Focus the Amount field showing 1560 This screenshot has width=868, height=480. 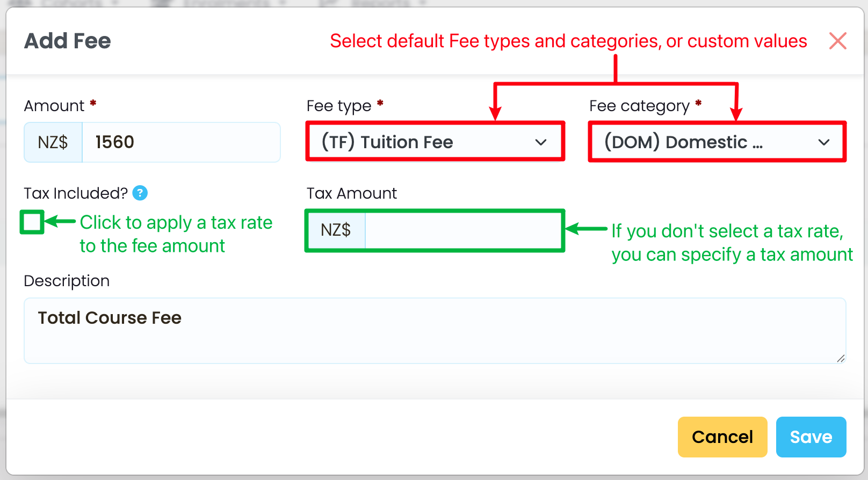[180, 142]
